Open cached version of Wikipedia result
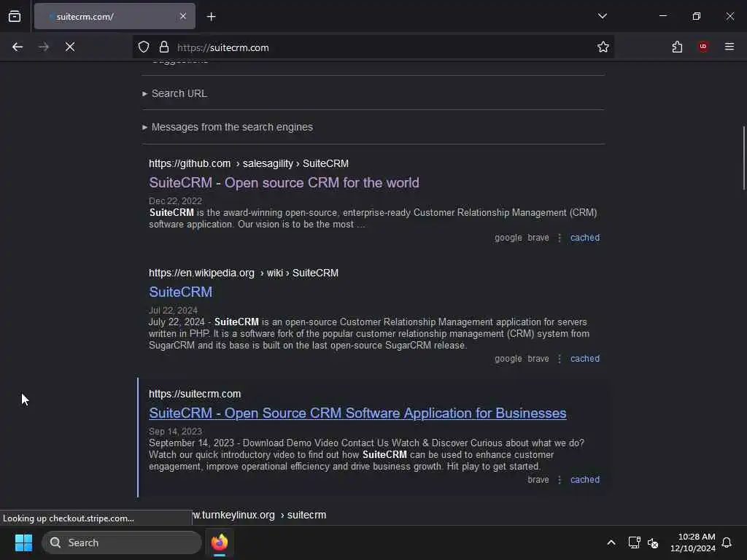Viewport: 747px width, 560px height. tap(585, 359)
